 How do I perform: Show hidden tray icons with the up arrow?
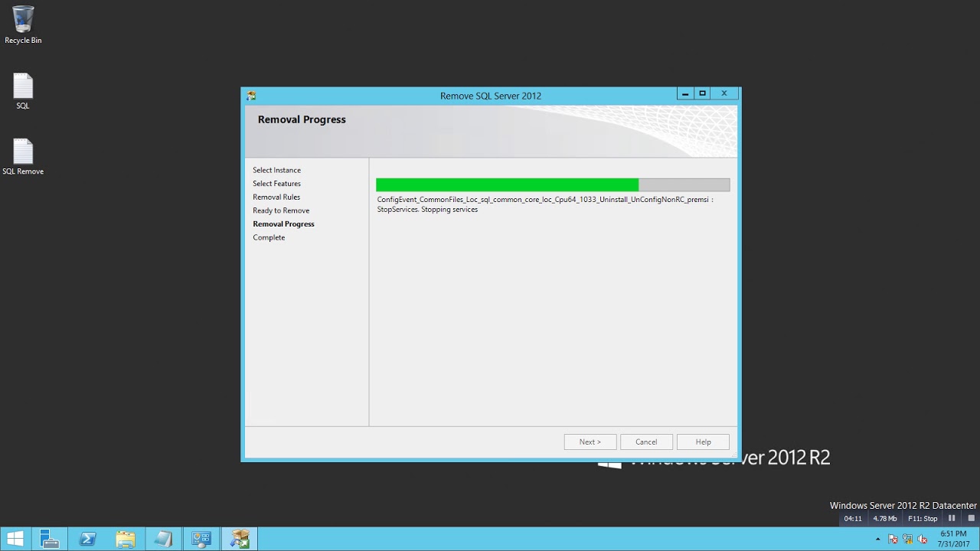(877, 540)
